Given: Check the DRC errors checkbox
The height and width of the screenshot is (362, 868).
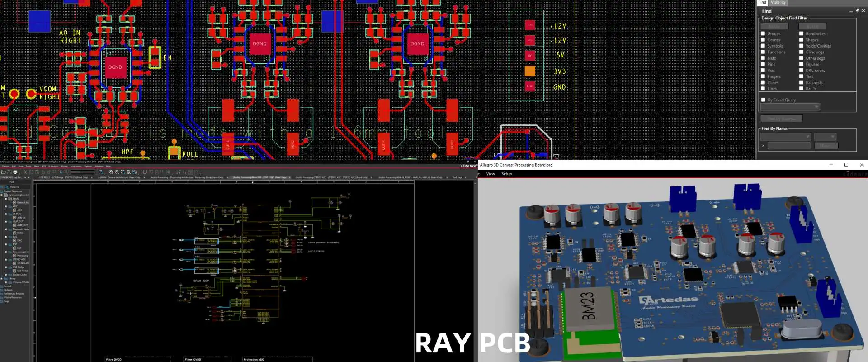Looking at the screenshot, I should [x=801, y=71].
